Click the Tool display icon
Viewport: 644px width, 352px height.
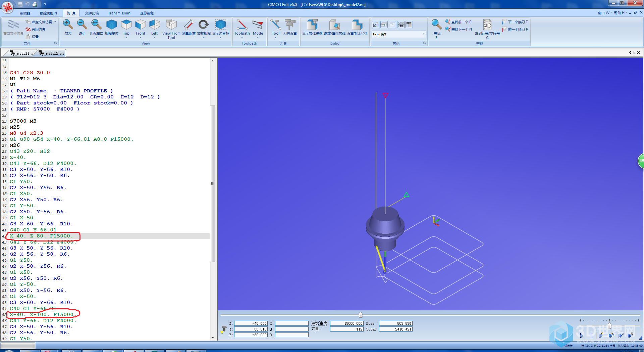tap(276, 25)
